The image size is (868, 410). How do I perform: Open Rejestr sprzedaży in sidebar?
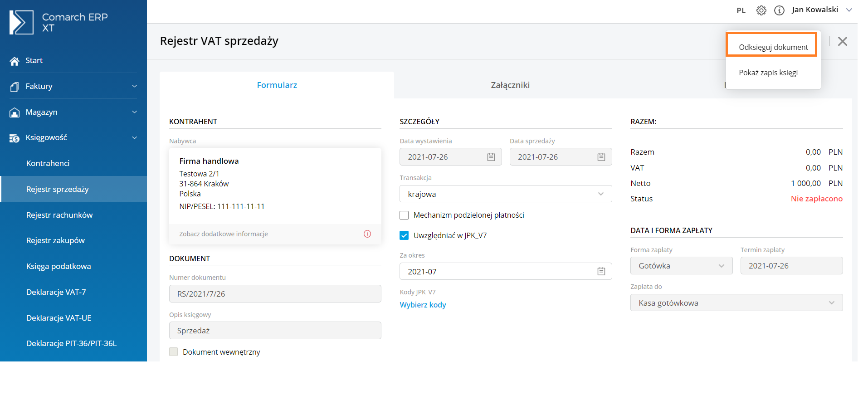click(x=73, y=189)
